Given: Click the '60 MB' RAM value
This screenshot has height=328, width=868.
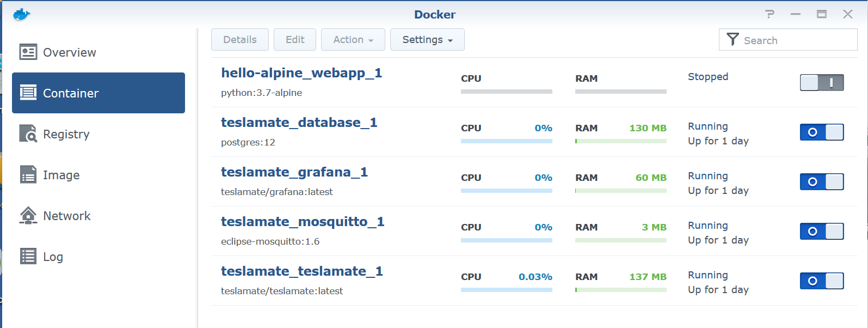Looking at the screenshot, I should point(651,178).
